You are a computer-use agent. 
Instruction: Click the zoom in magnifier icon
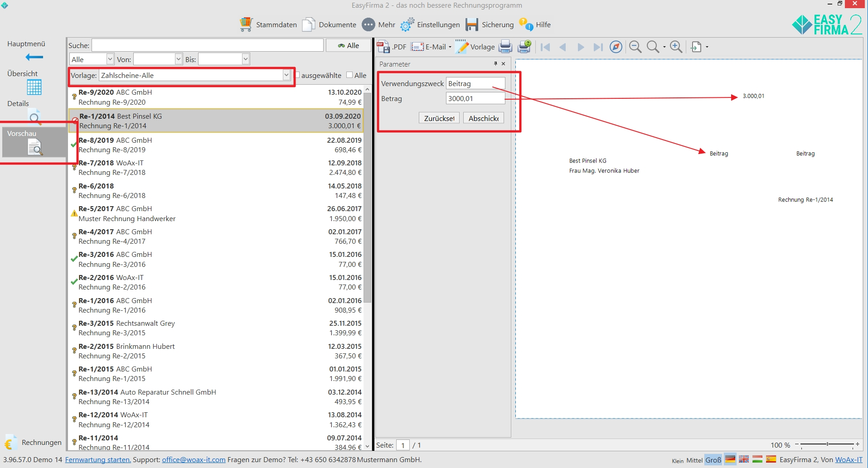point(676,47)
